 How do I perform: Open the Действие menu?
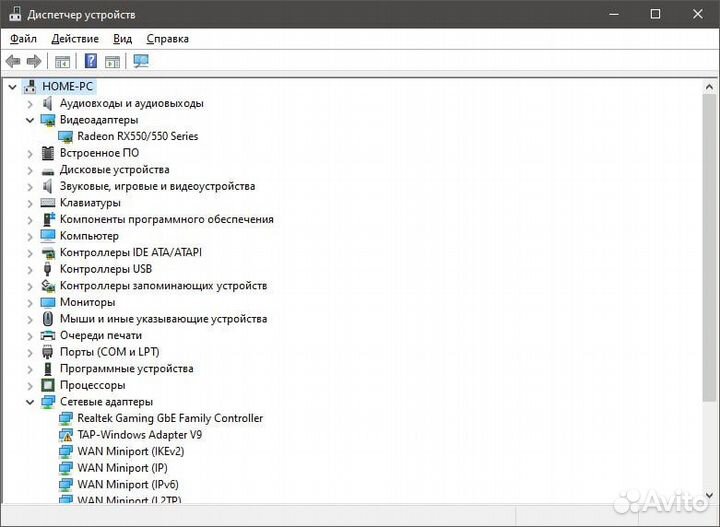tap(75, 39)
